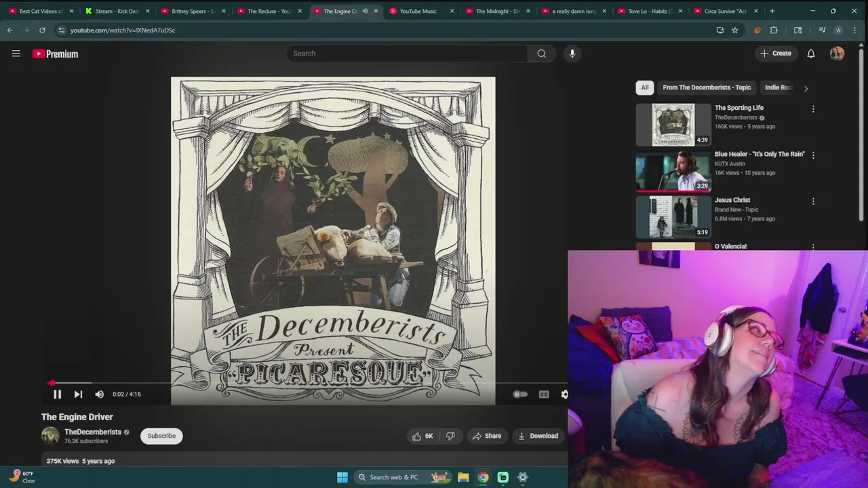
Task: Open options for Blue Healer video
Action: coord(813,155)
